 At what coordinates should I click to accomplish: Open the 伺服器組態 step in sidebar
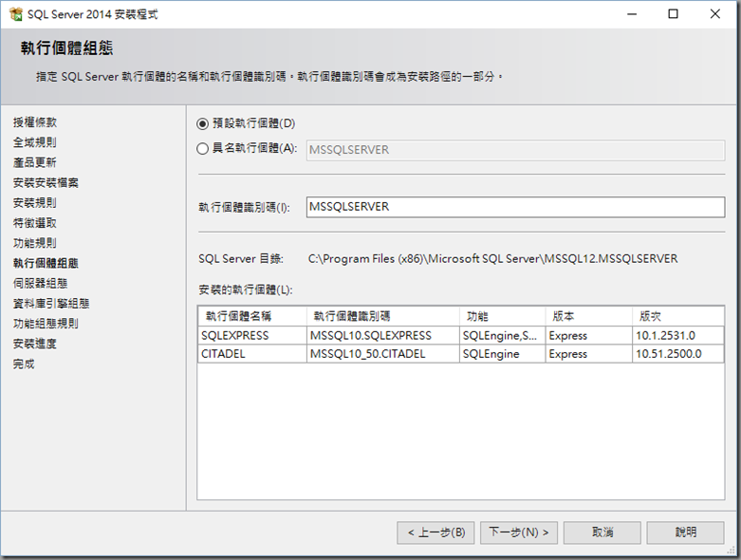click(40, 284)
